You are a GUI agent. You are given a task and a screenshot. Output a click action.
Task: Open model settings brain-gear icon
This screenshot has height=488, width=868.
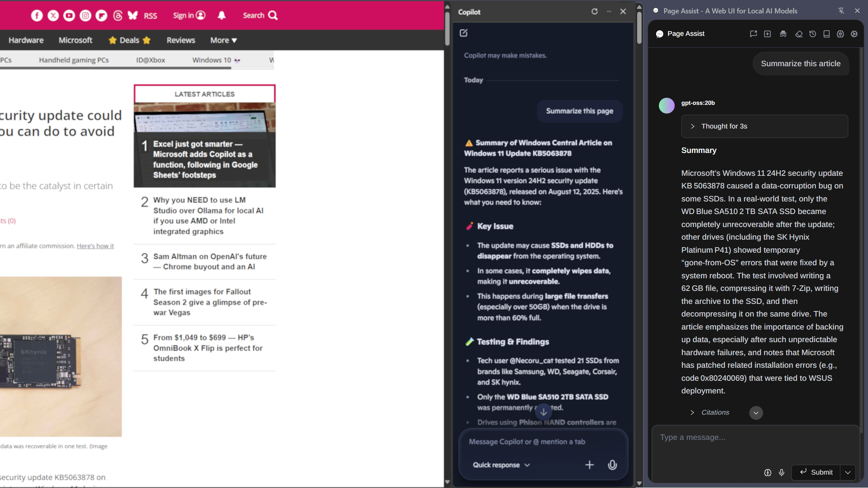point(840,34)
